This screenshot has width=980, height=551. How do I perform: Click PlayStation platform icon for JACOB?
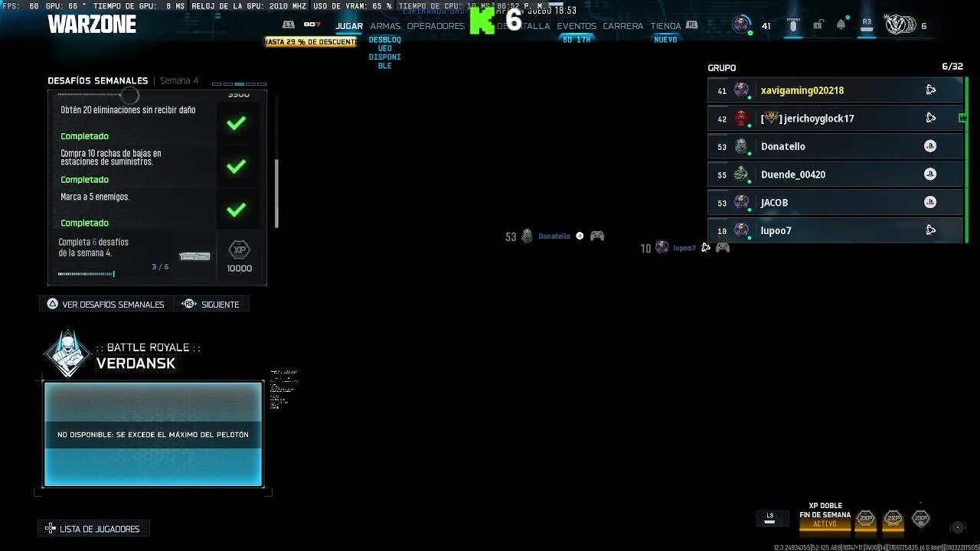930,202
